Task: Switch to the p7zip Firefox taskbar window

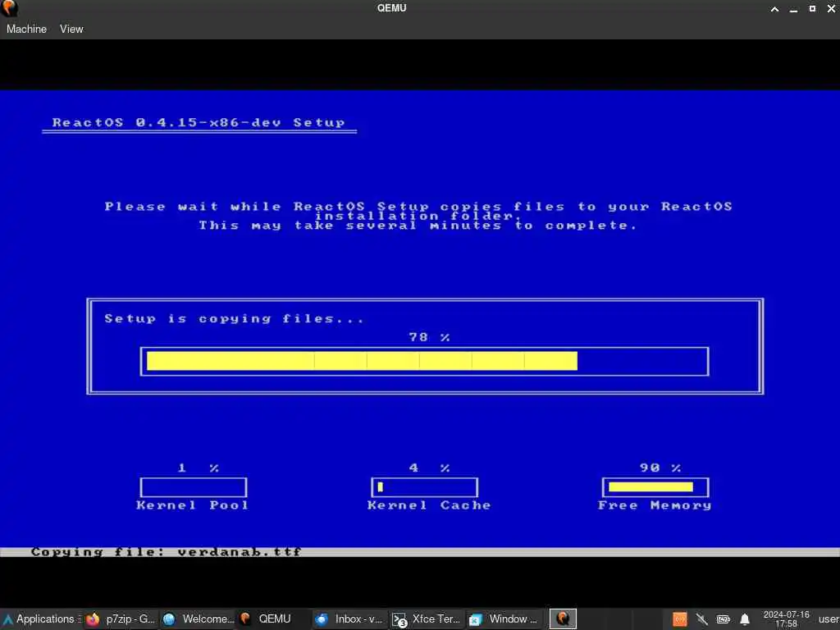Action: [121, 619]
